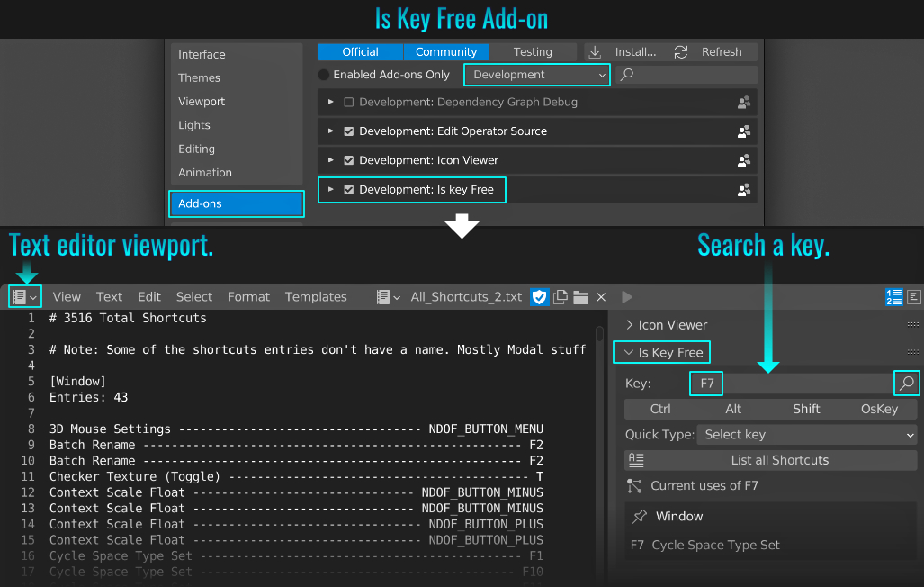
Task: Disable Edit Operator Source add-on checkbox
Action: tap(349, 131)
